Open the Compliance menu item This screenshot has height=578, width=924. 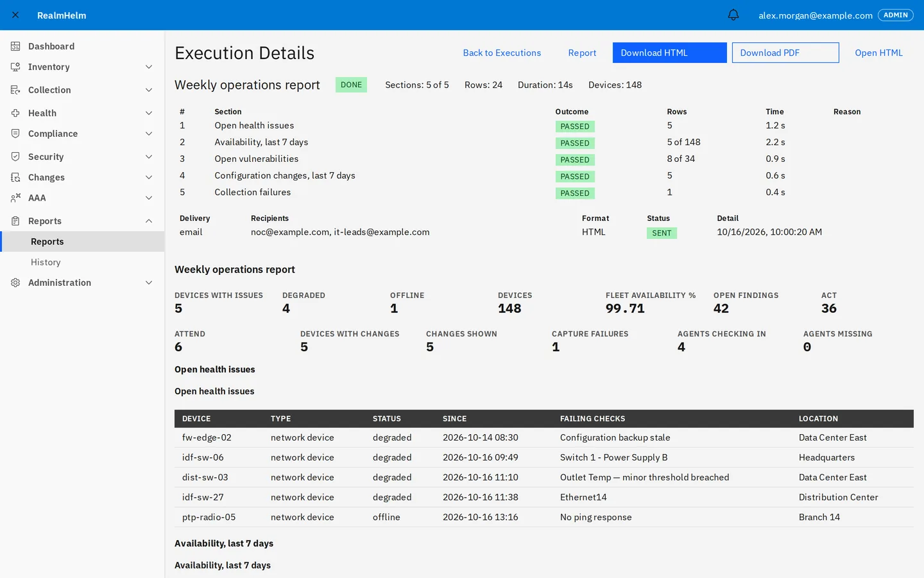pos(82,134)
